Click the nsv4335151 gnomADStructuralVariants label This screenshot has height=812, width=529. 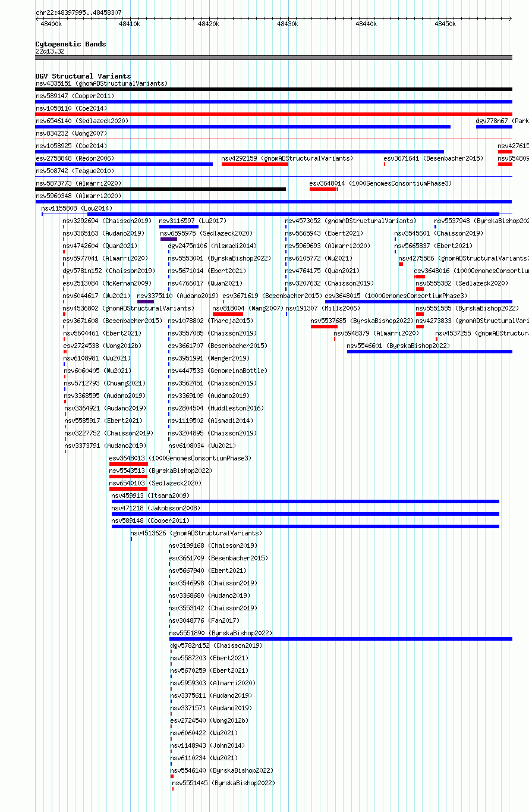coord(102,83)
